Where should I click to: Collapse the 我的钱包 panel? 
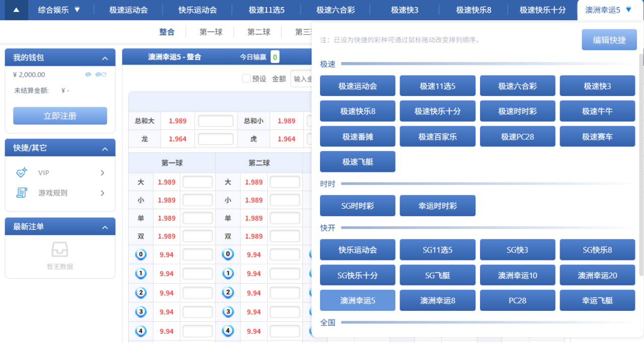pyautogui.click(x=105, y=58)
